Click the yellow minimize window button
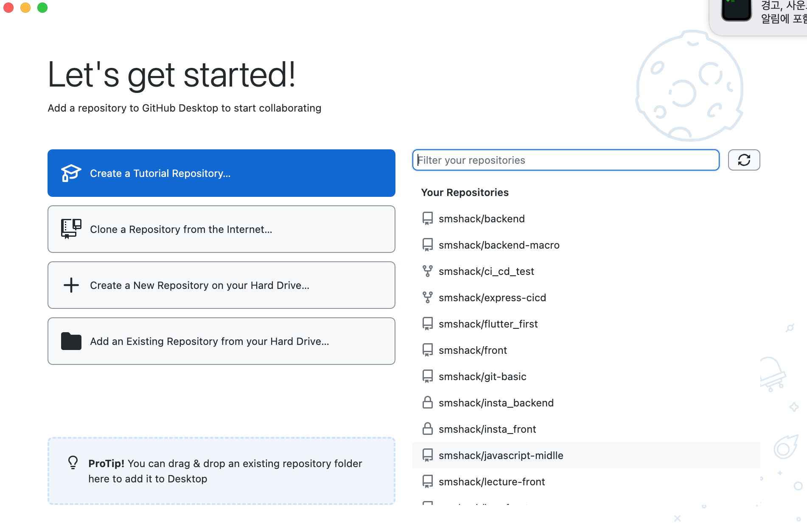 [x=25, y=8]
